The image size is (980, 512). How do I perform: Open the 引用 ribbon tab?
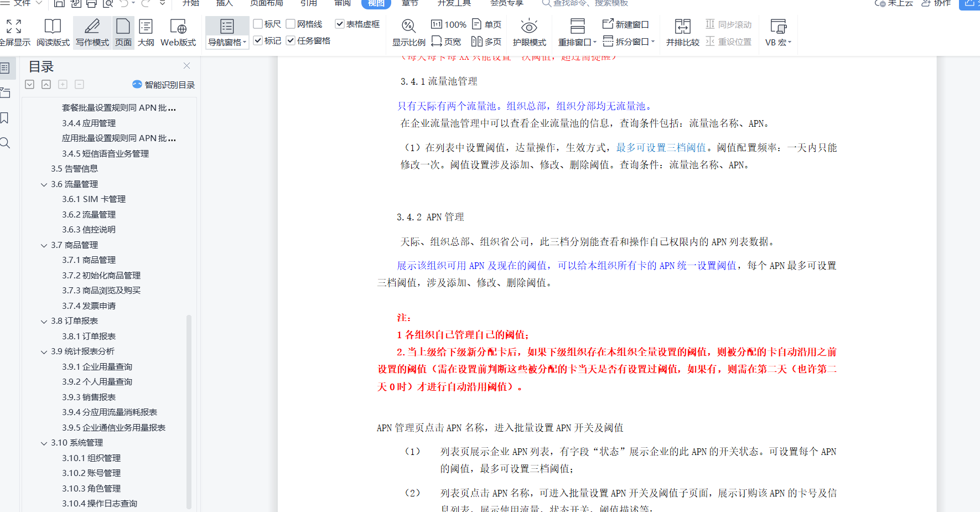click(x=309, y=3)
